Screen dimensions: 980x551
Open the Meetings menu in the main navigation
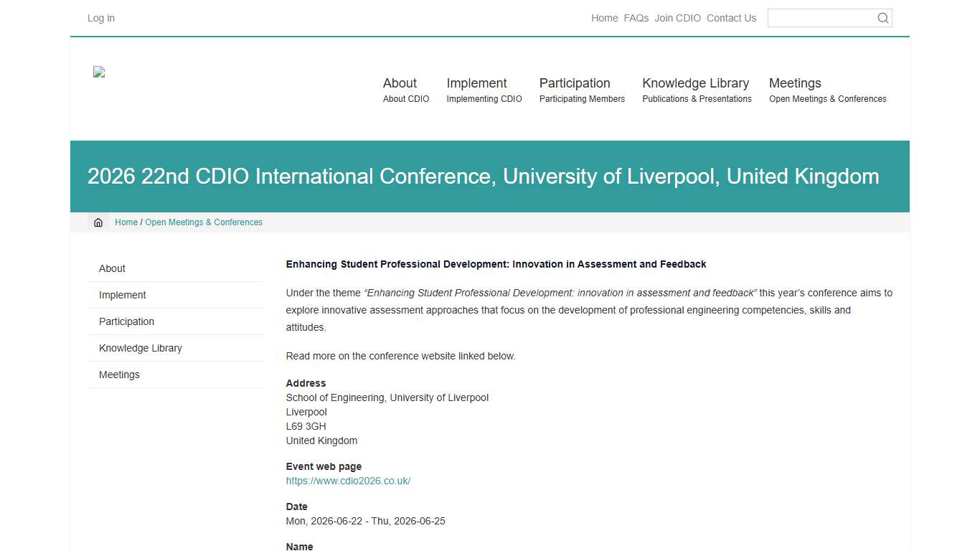(x=795, y=83)
